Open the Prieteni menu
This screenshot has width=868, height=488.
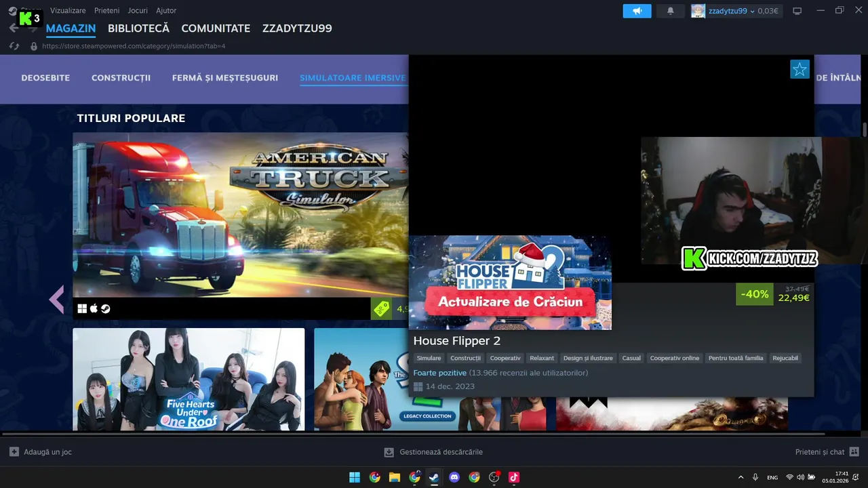click(106, 11)
